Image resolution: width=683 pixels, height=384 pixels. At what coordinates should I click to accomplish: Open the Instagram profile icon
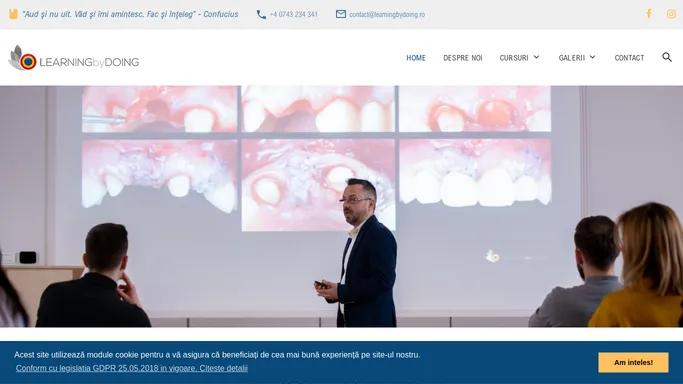point(671,14)
